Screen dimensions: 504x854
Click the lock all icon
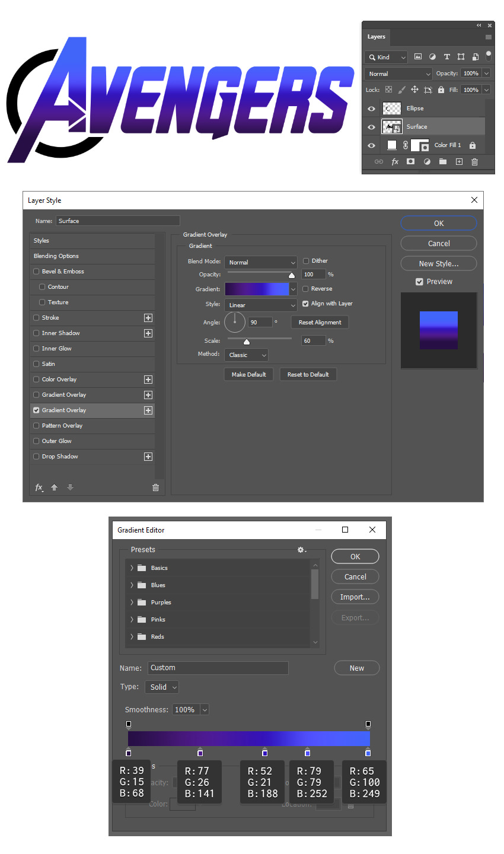click(441, 90)
